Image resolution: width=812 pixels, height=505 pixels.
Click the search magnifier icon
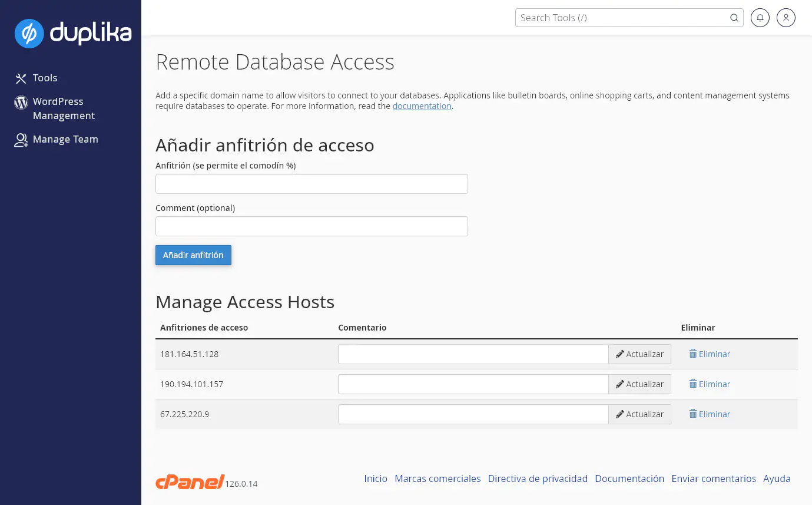click(734, 18)
